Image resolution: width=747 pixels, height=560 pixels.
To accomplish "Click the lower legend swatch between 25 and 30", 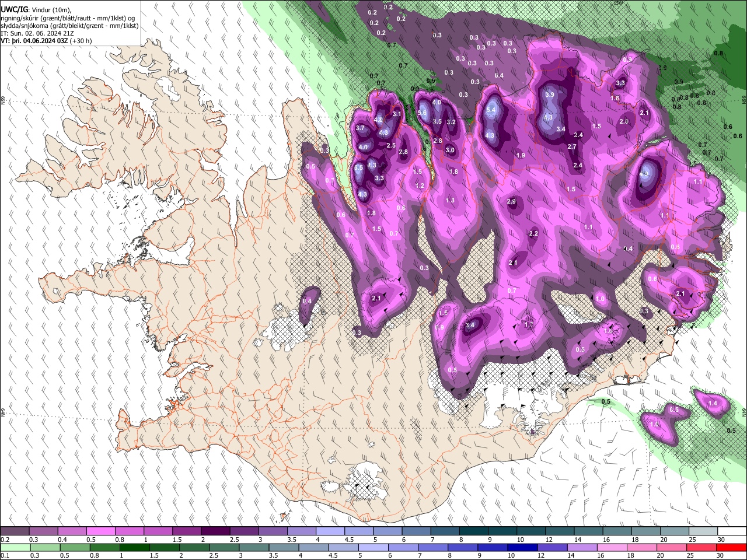I will coord(702,548).
